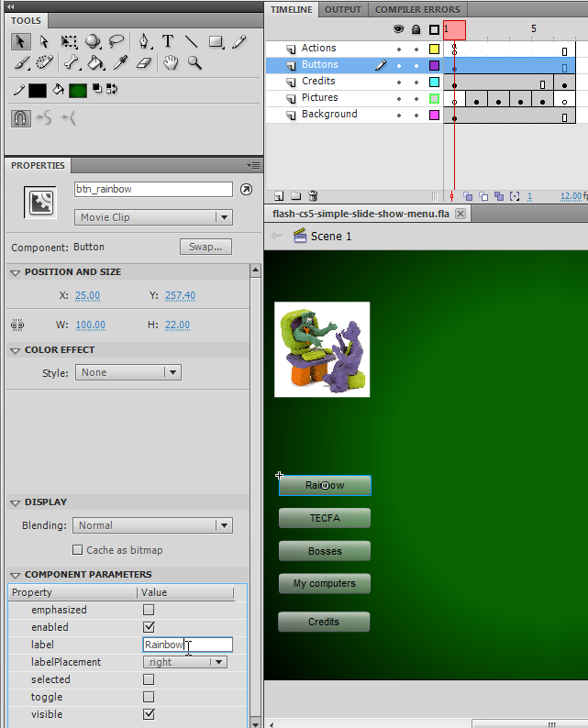Viewport: 588px width, 728px height.
Task: Select the Pencil tool
Action: click(x=239, y=41)
